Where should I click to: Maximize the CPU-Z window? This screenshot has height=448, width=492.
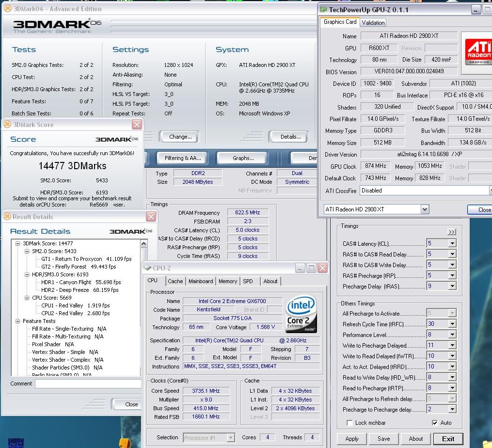[311, 268]
